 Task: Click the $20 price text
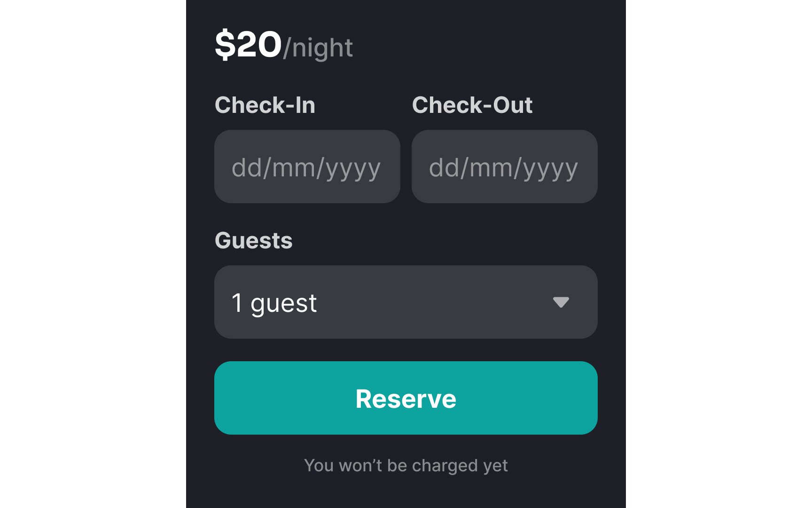tap(248, 45)
